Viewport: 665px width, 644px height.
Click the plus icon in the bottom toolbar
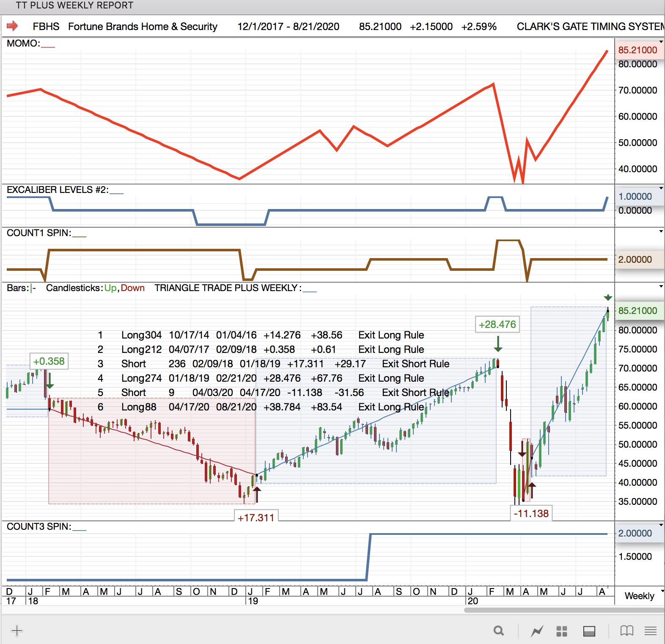point(17,631)
